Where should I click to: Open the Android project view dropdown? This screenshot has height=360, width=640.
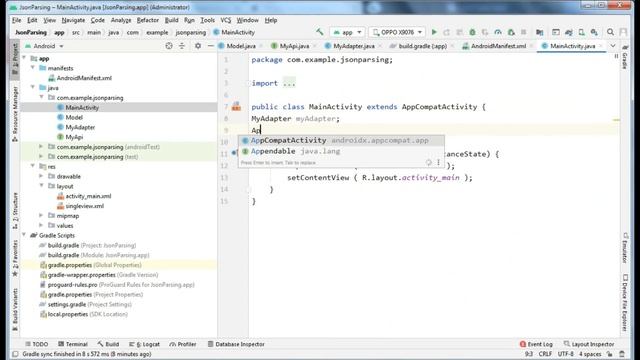(x=44, y=46)
